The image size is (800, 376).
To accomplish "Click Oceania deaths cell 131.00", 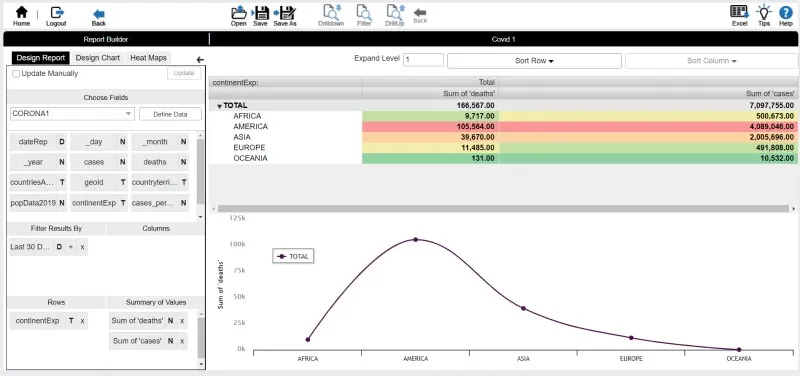I will coord(430,159).
